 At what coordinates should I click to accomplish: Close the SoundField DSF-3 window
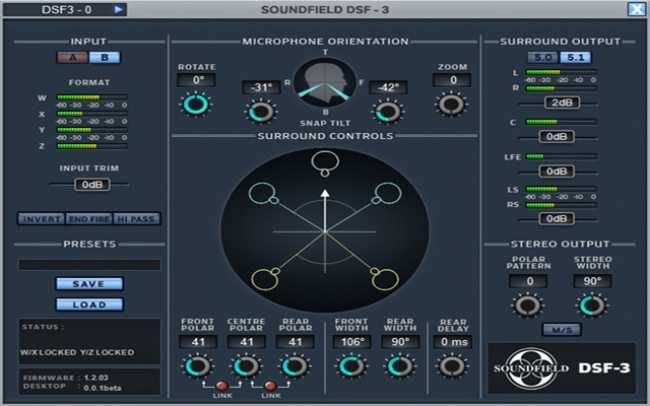point(636,9)
